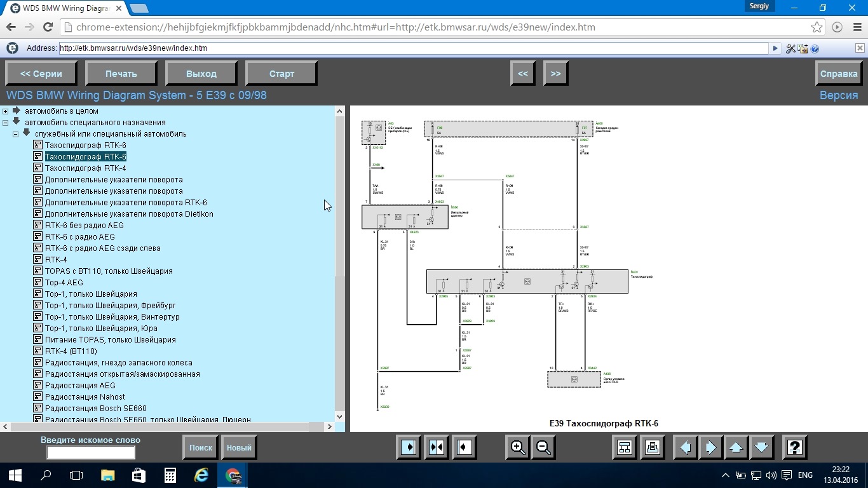Open 'Справка' help button
The width and height of the screenshot is (868, 488).
coord(839,73)
